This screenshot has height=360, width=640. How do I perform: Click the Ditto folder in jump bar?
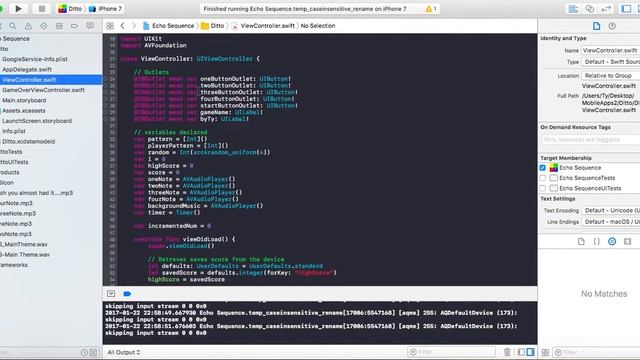(213, 26)
